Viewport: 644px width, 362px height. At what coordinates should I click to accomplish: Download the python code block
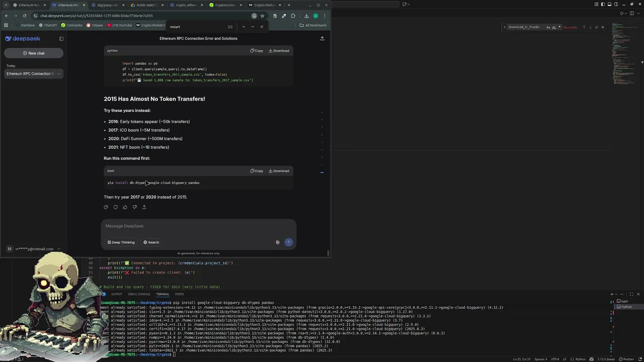pos(279,51)
